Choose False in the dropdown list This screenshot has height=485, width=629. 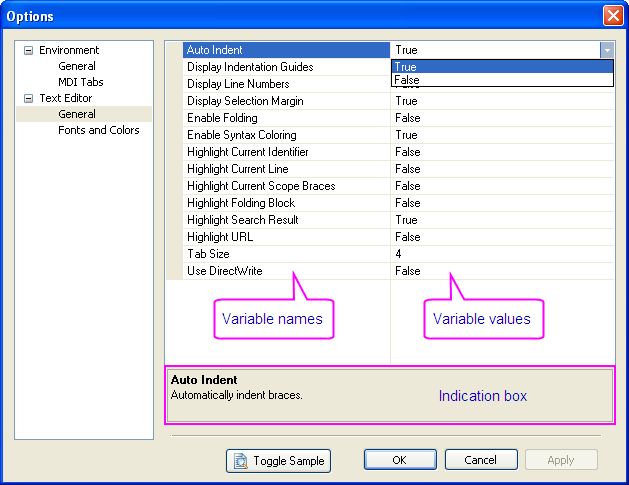coord(500,80)
